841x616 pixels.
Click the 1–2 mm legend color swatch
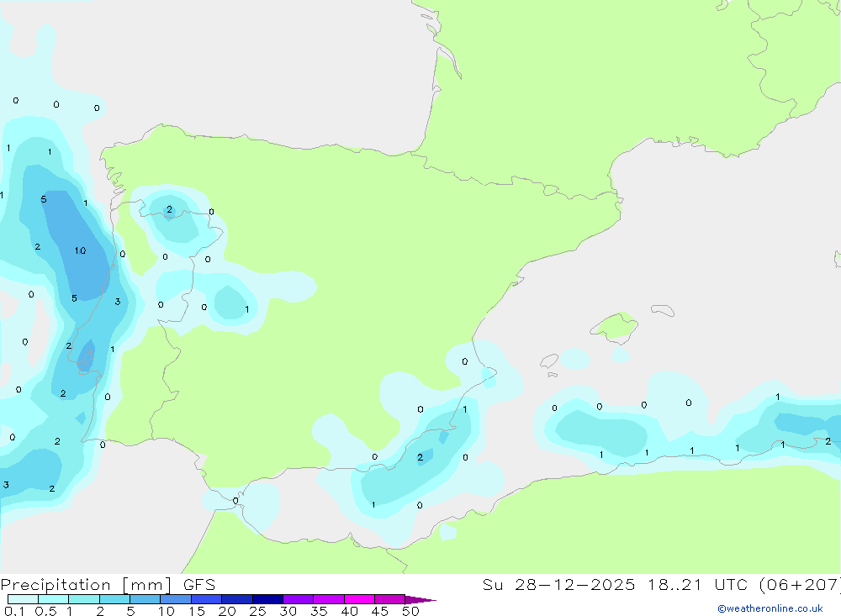point(83,599)
